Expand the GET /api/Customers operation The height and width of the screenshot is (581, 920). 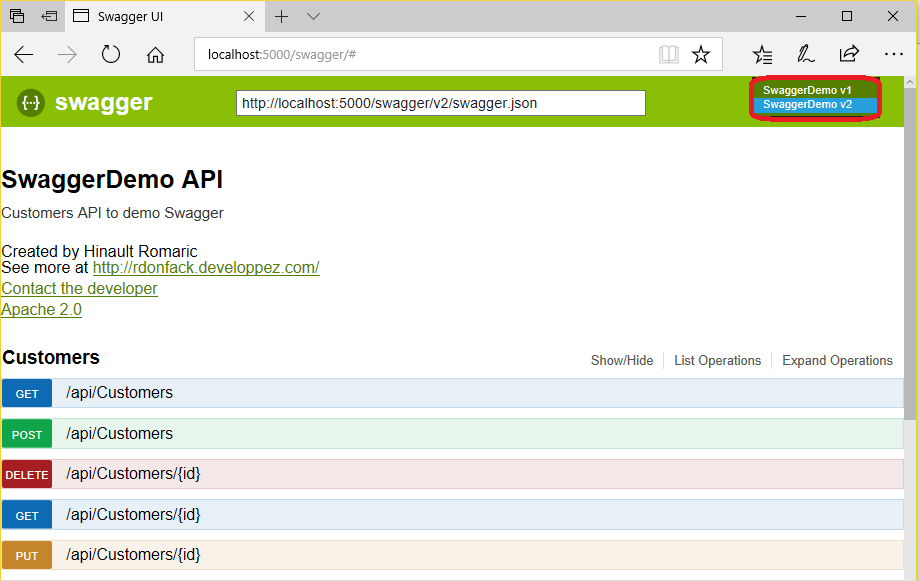(x=119, y=393)
